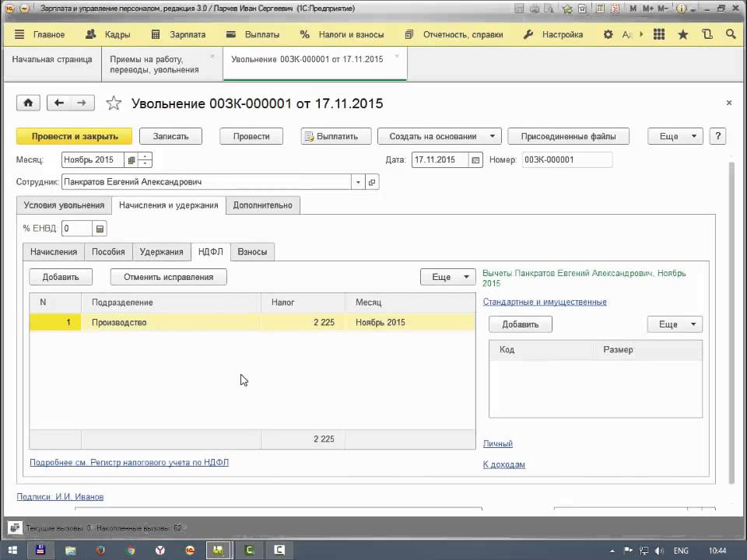Open the Настройка section

tap(552, 34)
